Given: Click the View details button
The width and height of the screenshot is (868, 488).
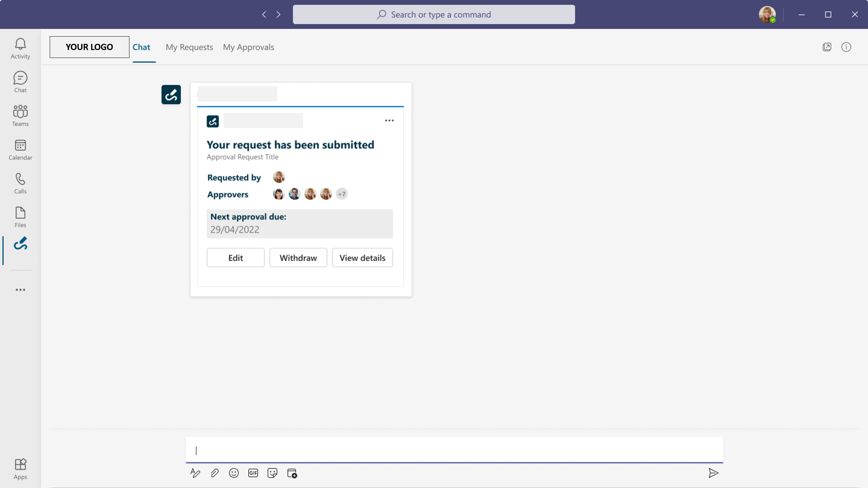Looking at the screenshot, I should pyautogui.click(x=362, y=257).
